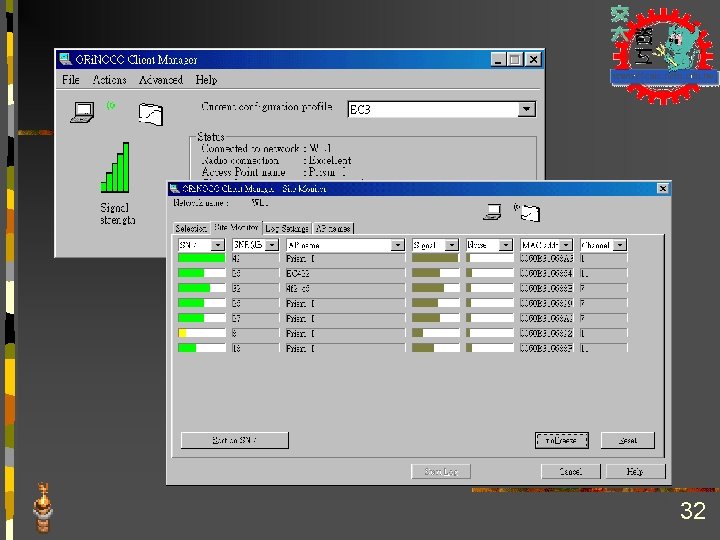
Task: Open the SNR (dB) column dropdown
Action: (x=272, y=245)
